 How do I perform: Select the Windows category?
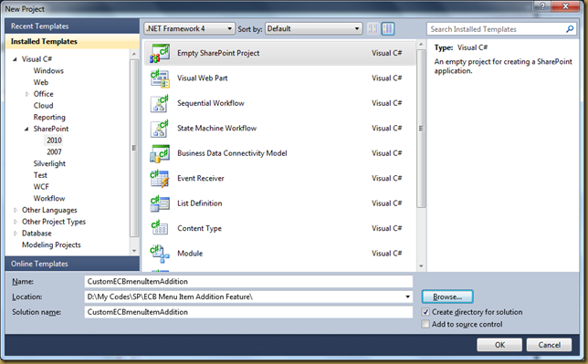[48, 71]
